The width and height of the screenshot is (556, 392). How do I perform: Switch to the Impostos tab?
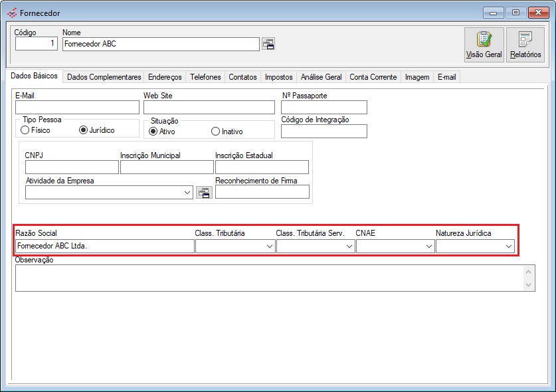[278, 77]
